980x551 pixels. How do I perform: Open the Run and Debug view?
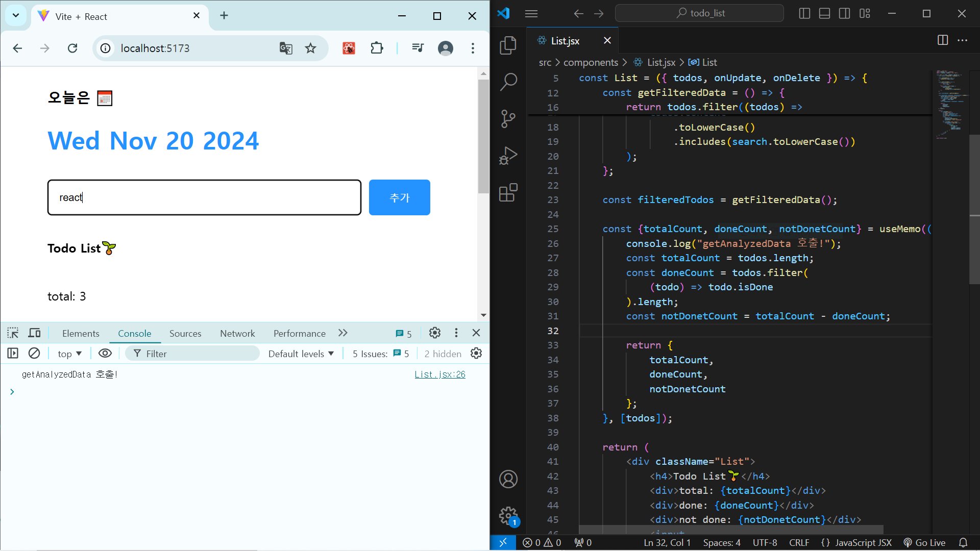pos(508,156)
